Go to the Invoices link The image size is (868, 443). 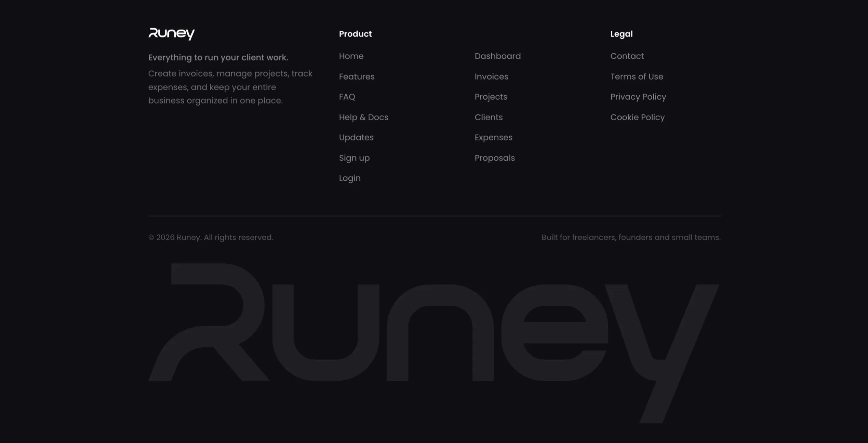pyautogui.click(x=491, y=77)
